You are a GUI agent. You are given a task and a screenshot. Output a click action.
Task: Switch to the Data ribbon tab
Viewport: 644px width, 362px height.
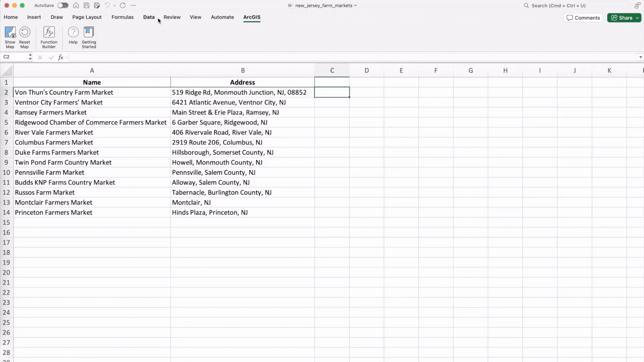(x=149, y=17)
